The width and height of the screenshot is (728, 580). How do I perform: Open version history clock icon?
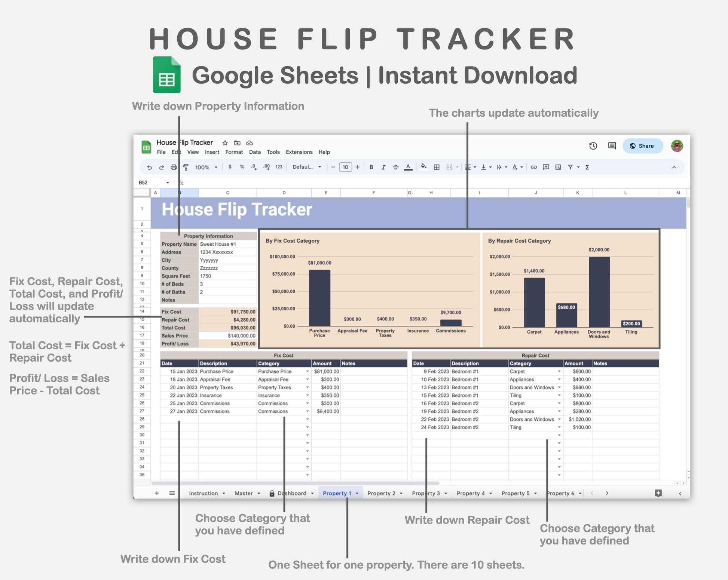tap(593, 146)
